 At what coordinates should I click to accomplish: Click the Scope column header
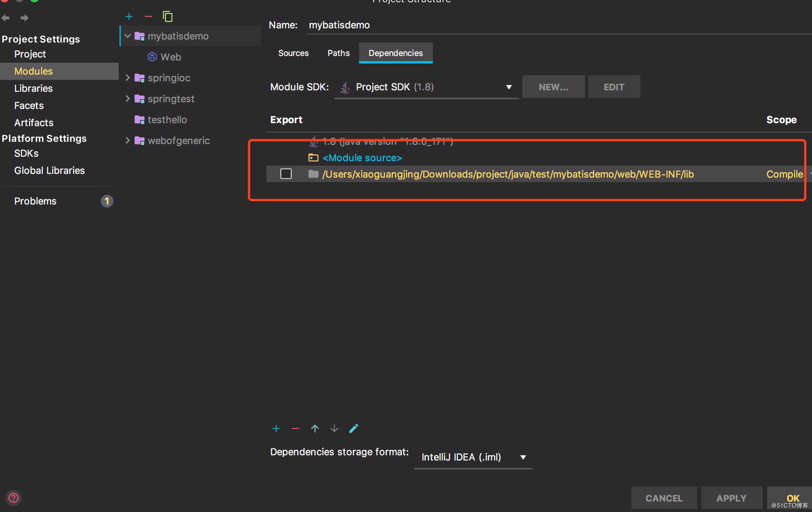pyautogui.click(x=781, y=120)
